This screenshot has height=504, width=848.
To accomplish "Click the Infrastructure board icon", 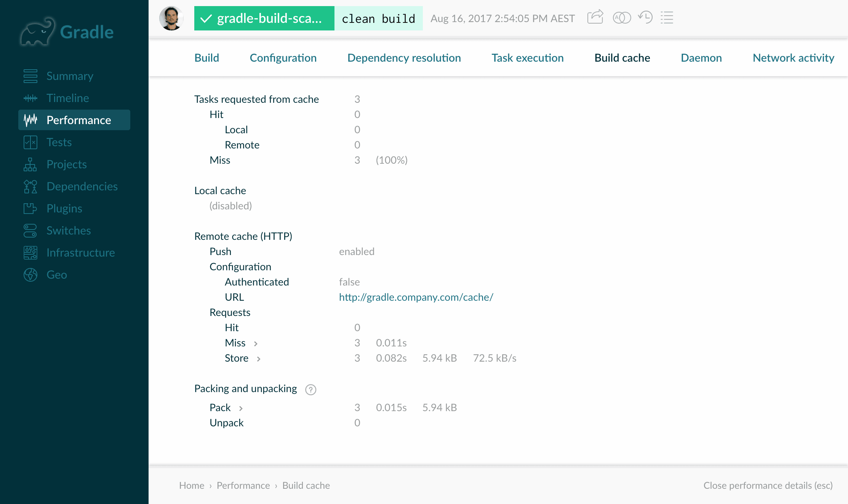I will [30, 253].
